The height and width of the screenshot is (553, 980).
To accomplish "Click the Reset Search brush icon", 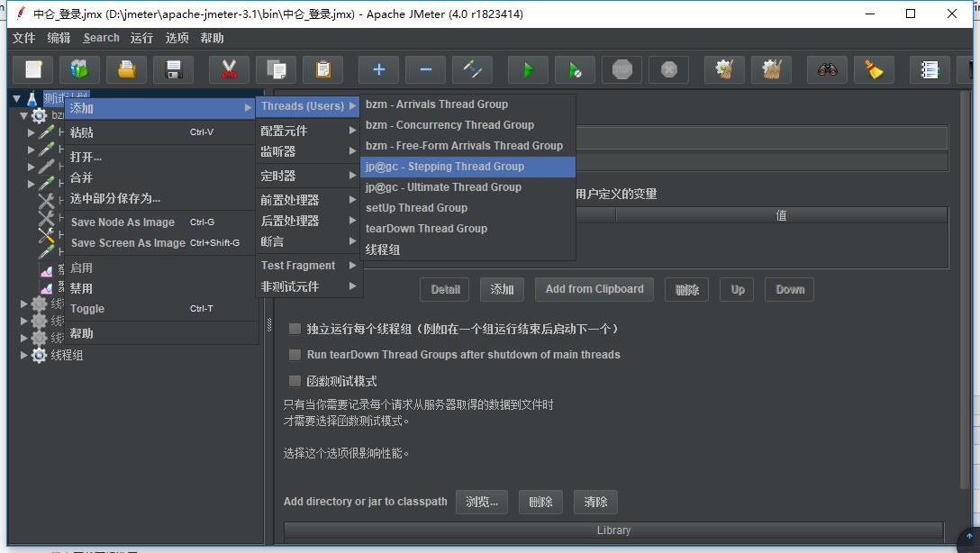I will 874,69.
